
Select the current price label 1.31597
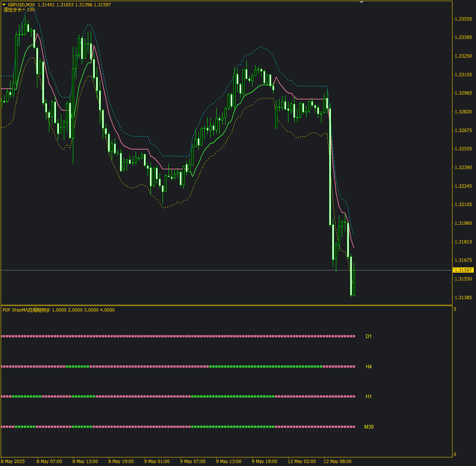click(x=463, y=270)
